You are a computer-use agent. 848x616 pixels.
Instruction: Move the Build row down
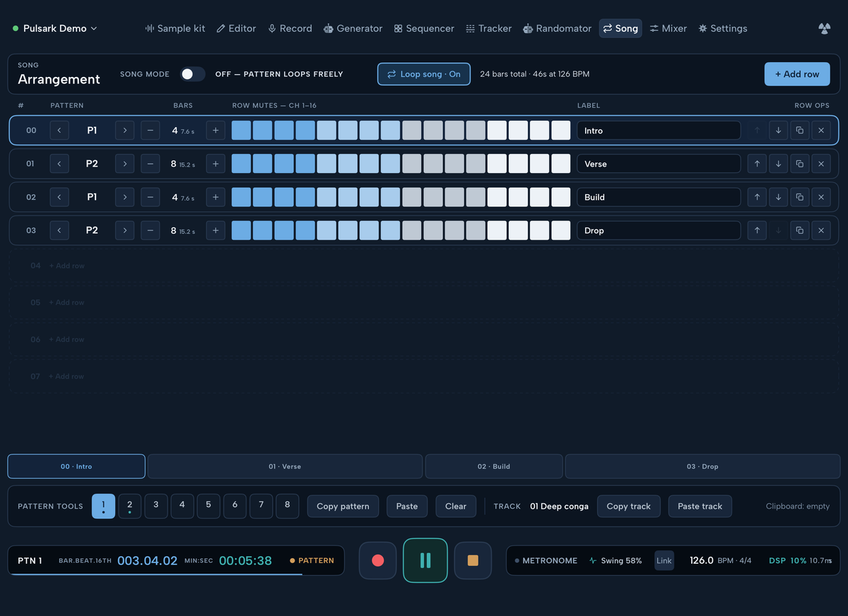pos(778,197)
